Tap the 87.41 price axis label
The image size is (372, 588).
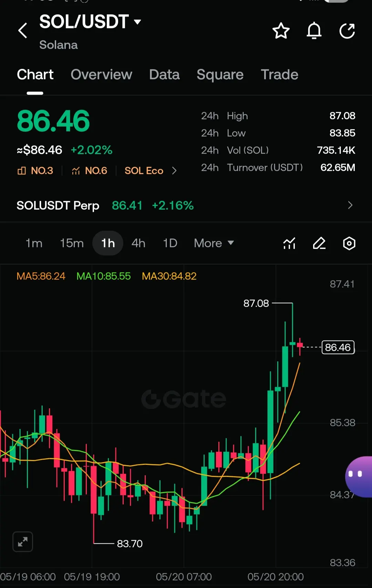(x=342, y=284)
